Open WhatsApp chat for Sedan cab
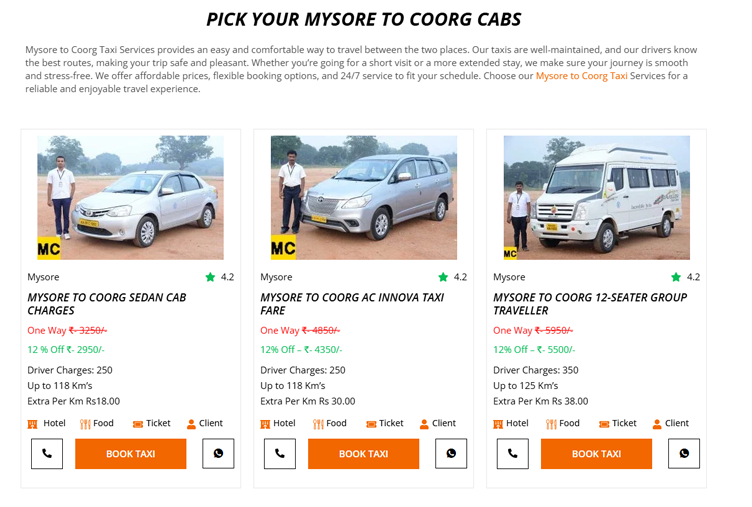752x507 pixels. click(x=218, y=454)
